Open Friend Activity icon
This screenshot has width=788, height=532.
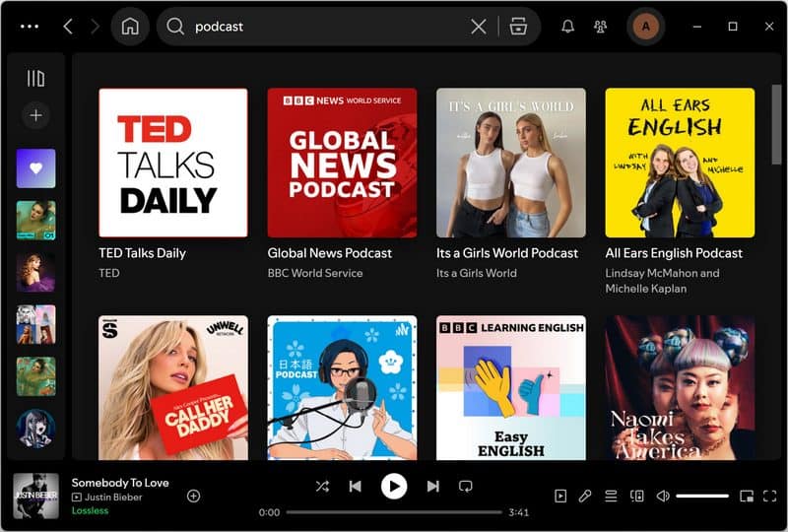point(600,27)
